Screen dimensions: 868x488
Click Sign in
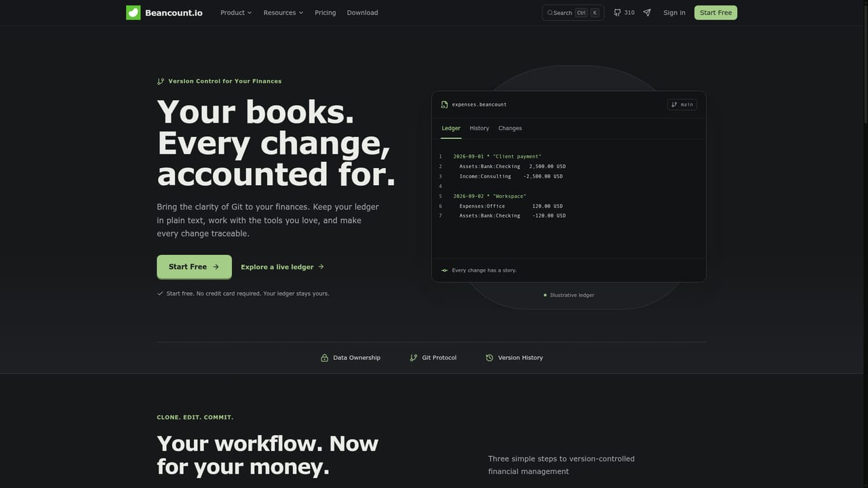tap(674, 13)
